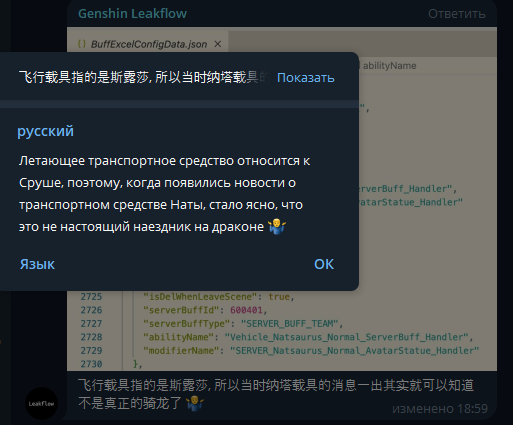Click the Показать link to show original text
The width and height of the screenshot is (513, 425).
(306, 78)
